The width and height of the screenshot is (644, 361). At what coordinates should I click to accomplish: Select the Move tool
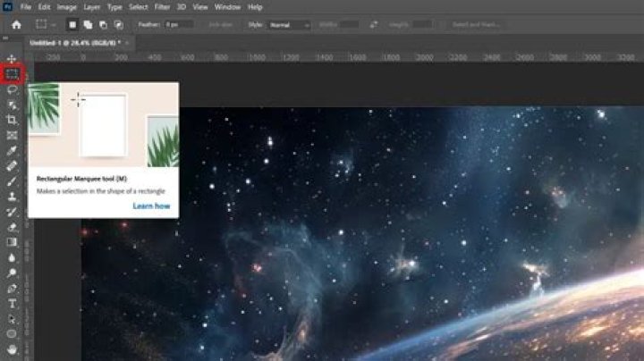pos(12,58)
